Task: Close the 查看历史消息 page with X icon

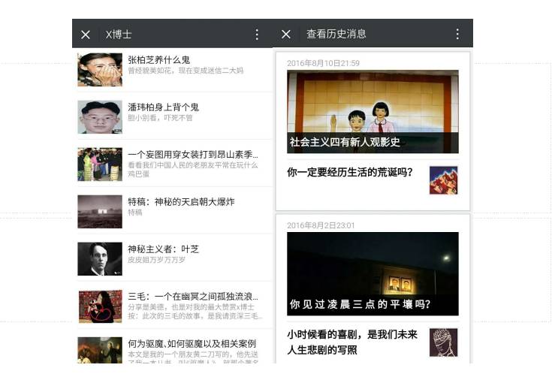Action: (x=286, y=35)
